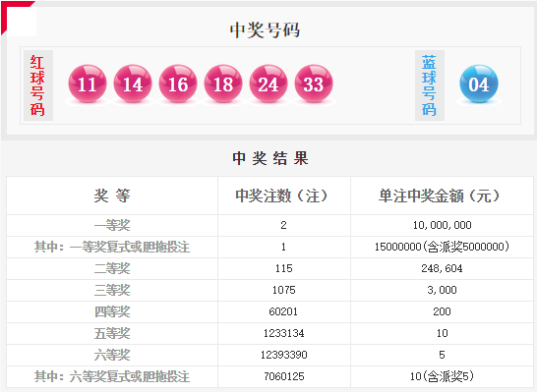
Task: Select the 一等奖 row label
Action: 112,225
